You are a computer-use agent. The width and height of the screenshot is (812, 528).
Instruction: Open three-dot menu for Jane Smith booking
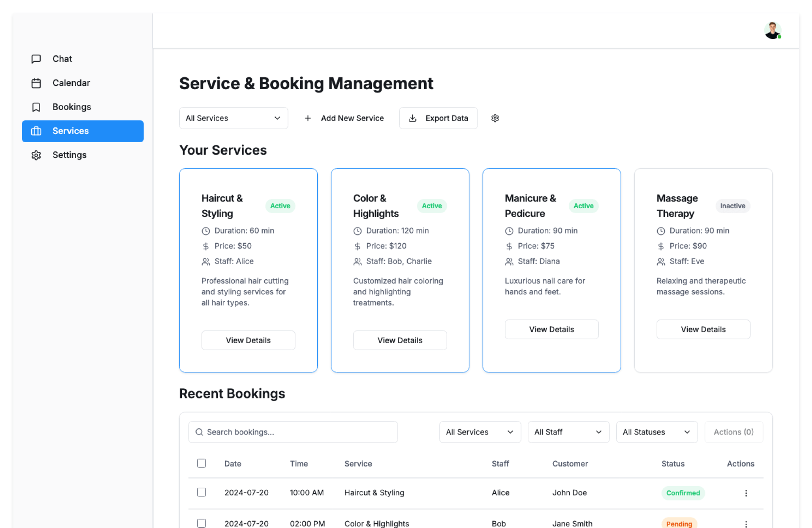click(x=746, y=523)
